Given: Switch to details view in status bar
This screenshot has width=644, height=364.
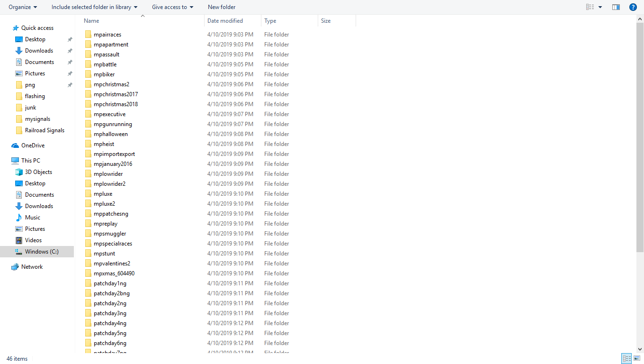Looking at the screenshot, I should coord(626,359).
